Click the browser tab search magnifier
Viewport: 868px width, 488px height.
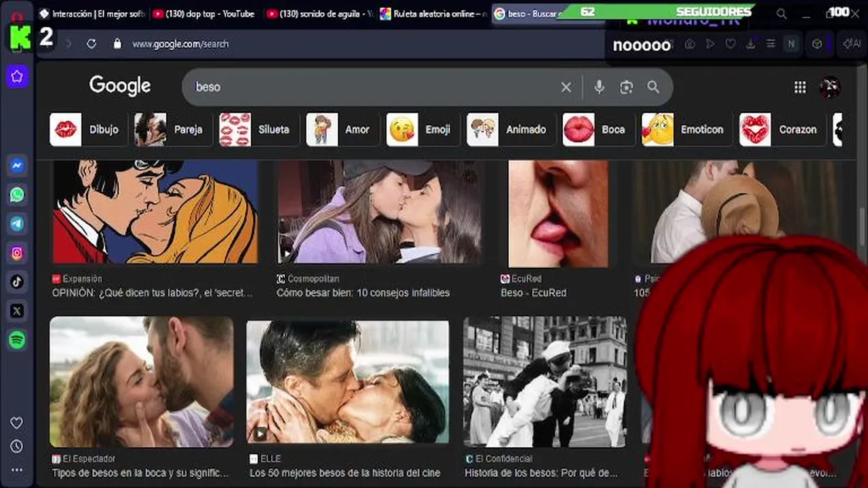(782, 14)
